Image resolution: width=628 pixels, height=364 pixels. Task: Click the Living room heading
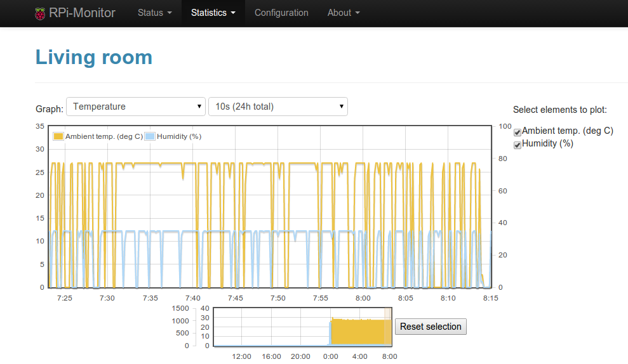(94, 57)
